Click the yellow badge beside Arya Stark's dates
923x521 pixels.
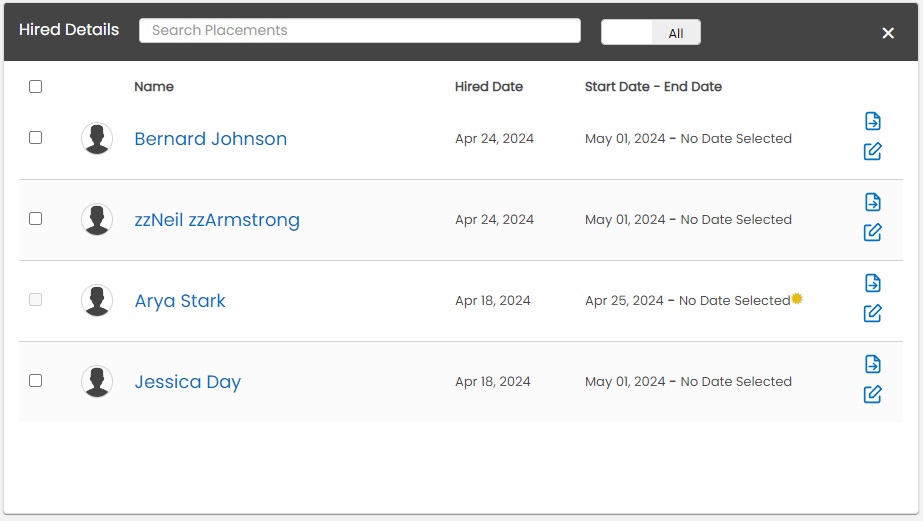(x=797, y=298)
